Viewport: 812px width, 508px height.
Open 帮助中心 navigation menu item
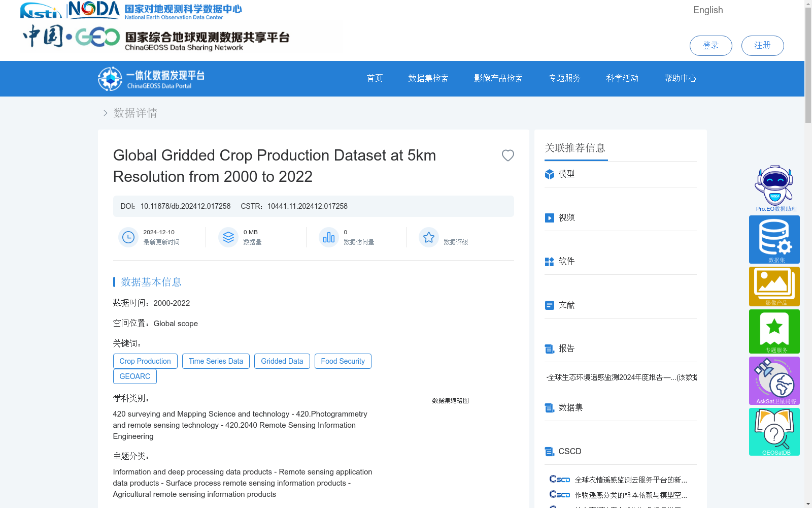click(x=681, y=78)
